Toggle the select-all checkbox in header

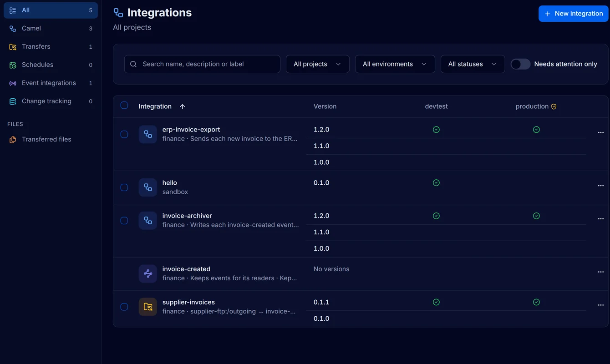coord(124,106)
